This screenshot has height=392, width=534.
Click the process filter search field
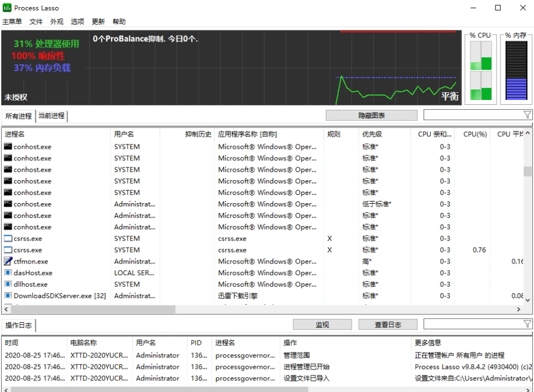tap(472, 115)
